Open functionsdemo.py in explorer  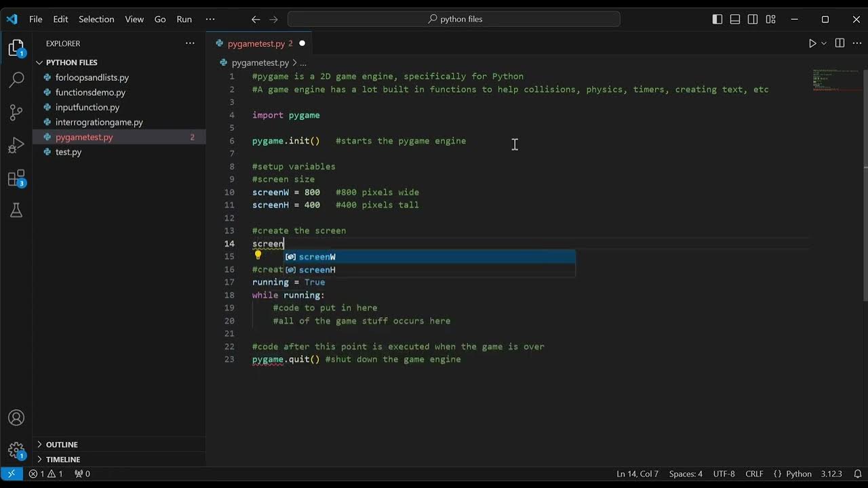coord(119,92)
